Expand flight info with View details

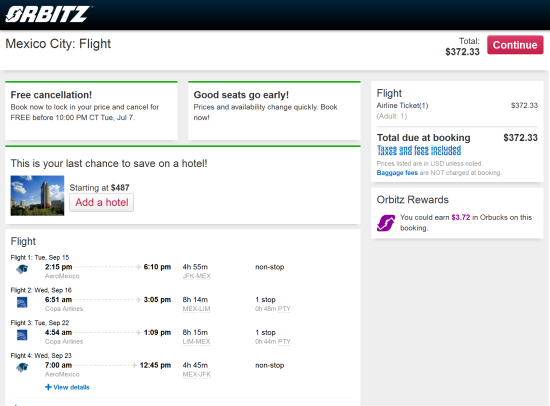click(67, 387)
